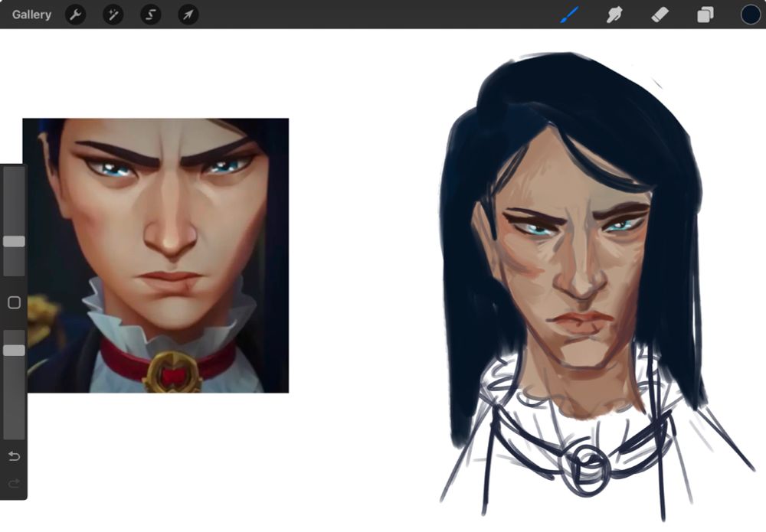This screenshot has width=766, height=532.
Task: Click the brush opacity slider handle
Action: pos(14,350)
